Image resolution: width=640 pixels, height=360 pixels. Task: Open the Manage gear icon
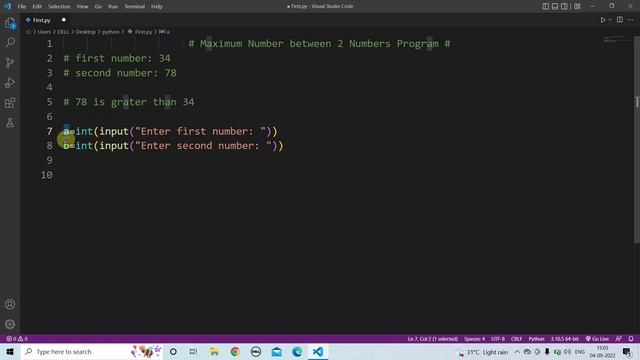pyautogui.click(x=10, y=324)
